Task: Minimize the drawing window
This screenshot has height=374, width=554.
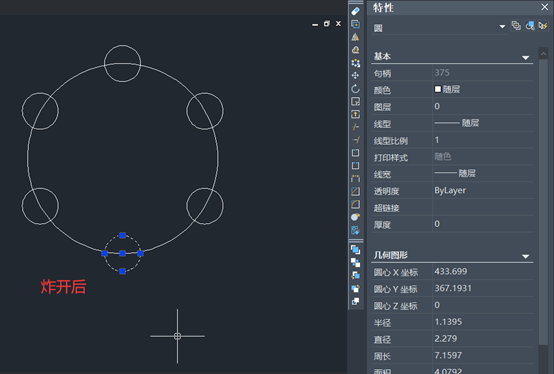Action: (x=315, y=24)
